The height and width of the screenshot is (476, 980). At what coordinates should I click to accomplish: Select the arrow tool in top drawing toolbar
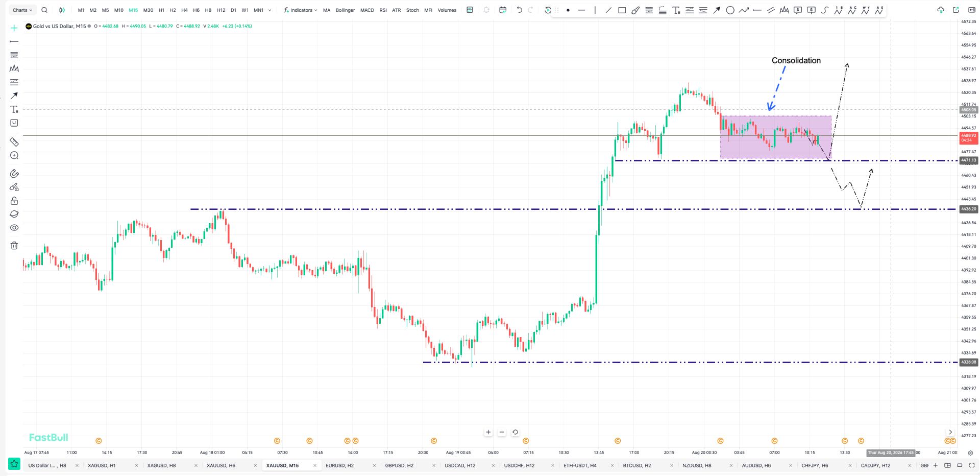717,10
